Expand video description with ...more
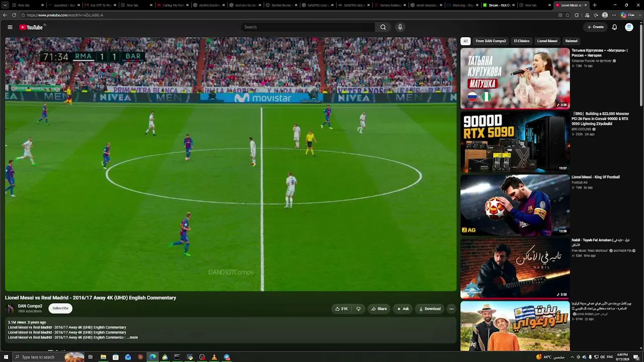Viewport: 644px width, 362px height. (132, 337)
